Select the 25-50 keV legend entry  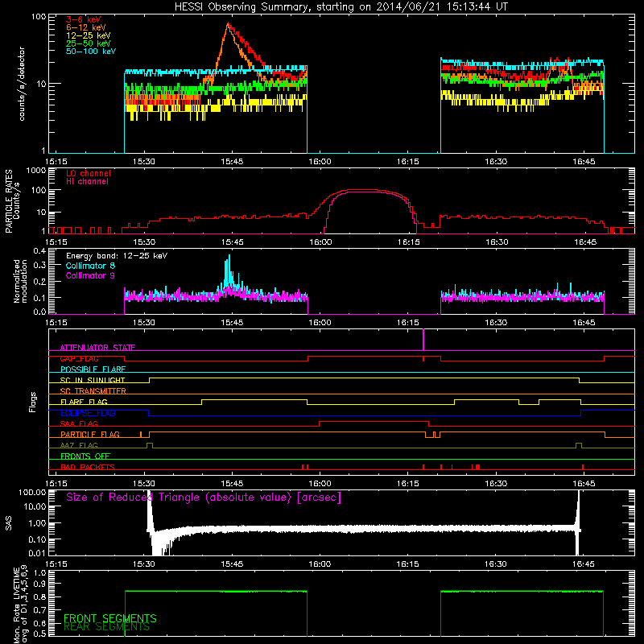coord(89,43)
